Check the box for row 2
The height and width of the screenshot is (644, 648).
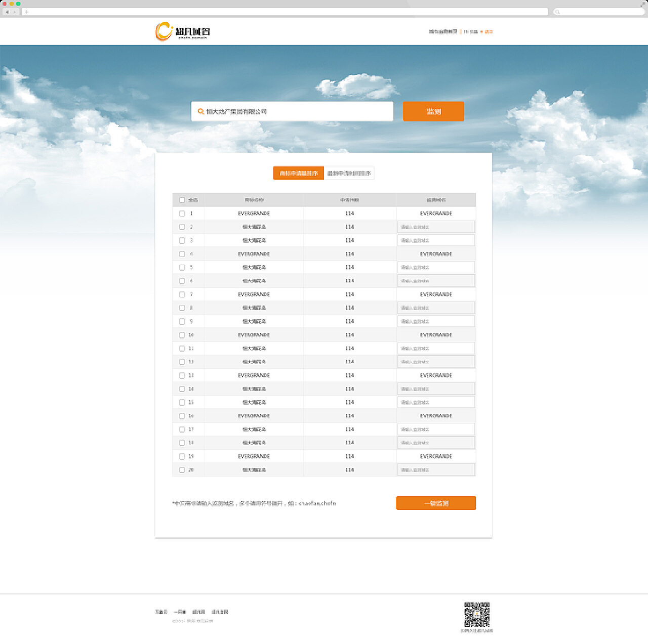click(x=182, y=227)
